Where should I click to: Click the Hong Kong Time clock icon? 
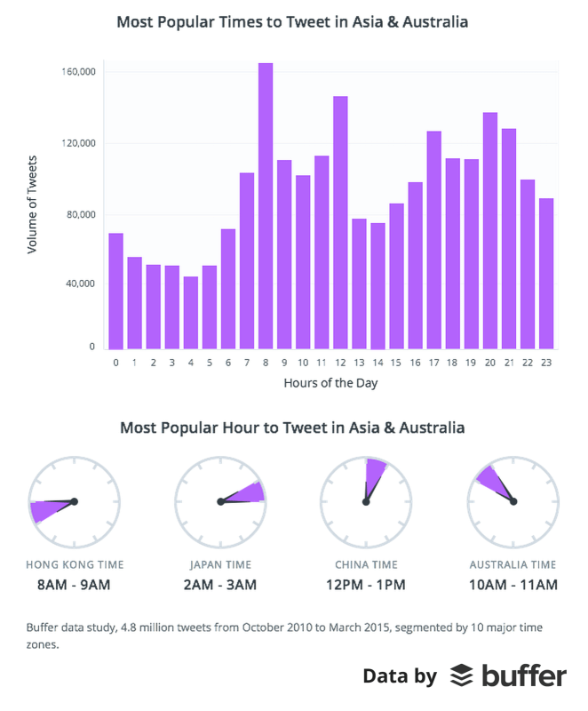75,502
